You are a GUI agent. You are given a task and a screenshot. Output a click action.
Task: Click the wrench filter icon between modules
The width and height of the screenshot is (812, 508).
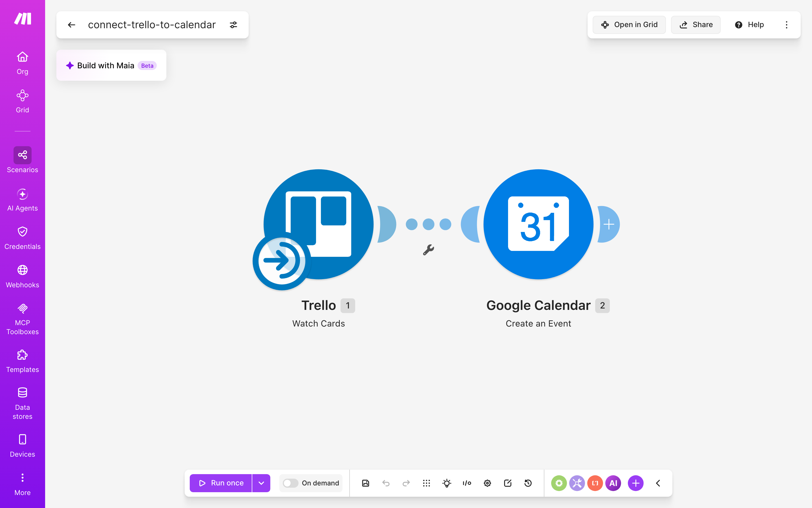(429, 250)
